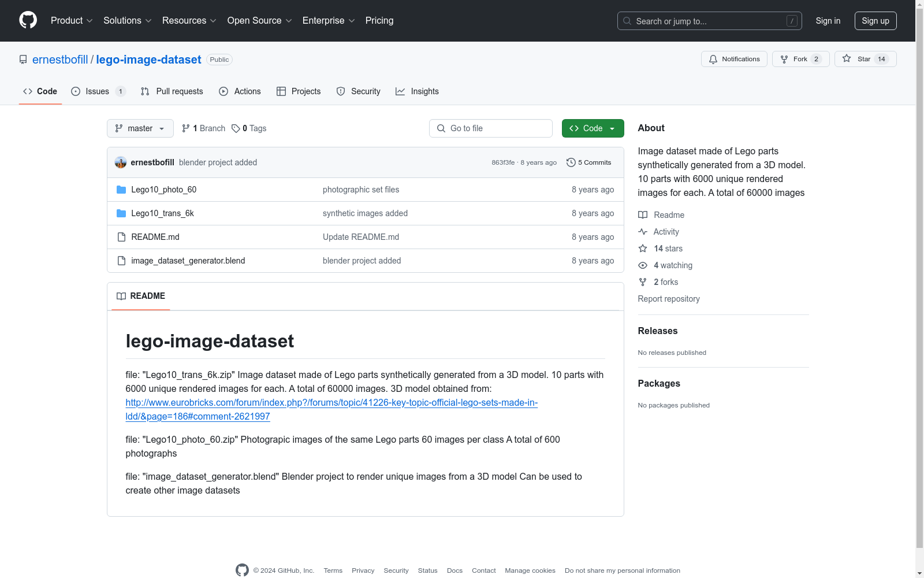Open the Pricing page

point(379,20)
